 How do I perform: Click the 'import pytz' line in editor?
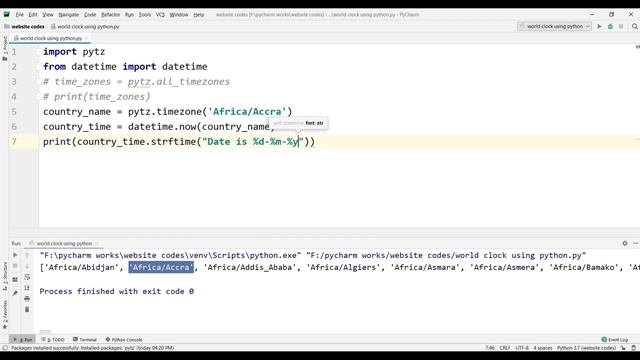[x=74, y=52]
